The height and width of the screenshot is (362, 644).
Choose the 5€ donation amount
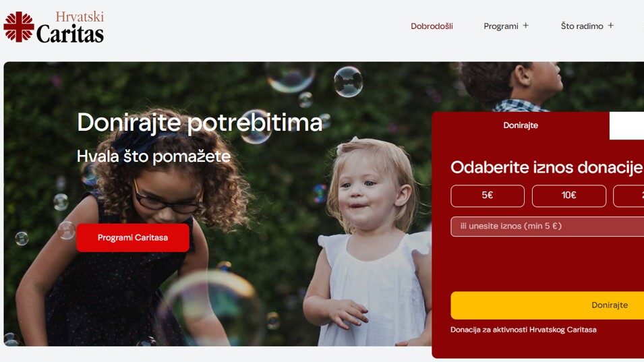point(488,195)
